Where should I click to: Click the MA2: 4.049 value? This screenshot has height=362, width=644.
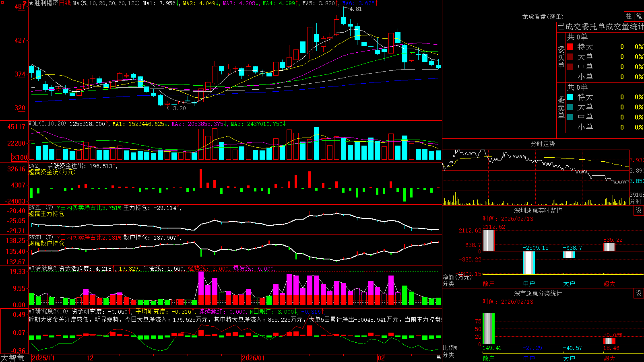201,3
